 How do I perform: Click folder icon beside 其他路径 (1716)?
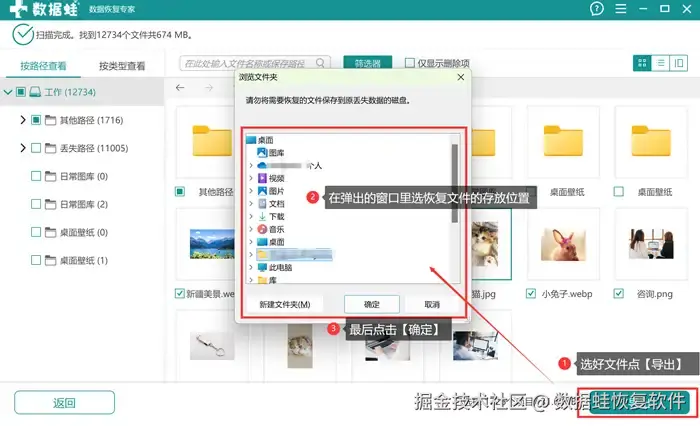50,120
